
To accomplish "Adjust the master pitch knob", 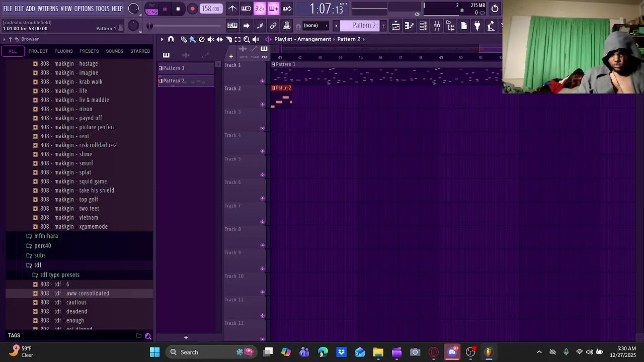I will [133, 26].
